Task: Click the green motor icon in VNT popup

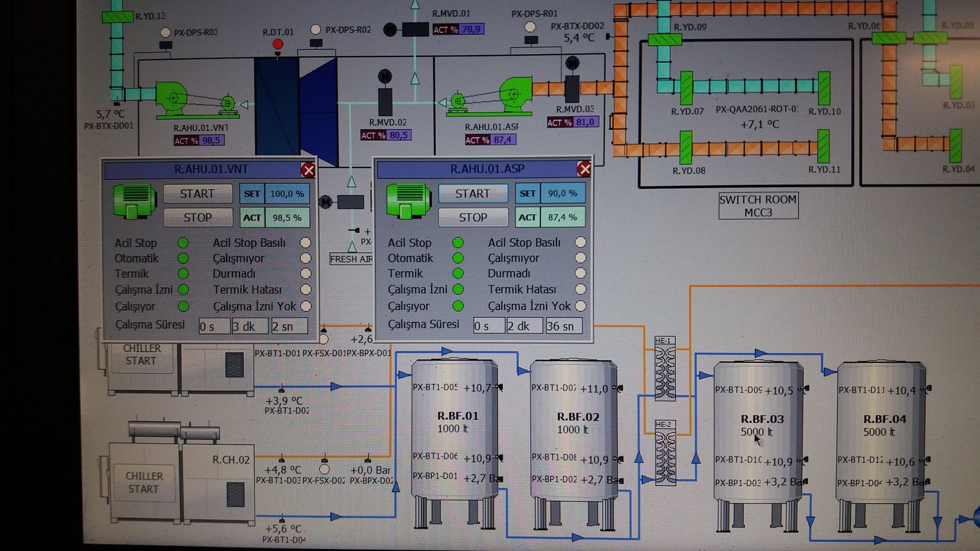Action: tap(134, 201)
